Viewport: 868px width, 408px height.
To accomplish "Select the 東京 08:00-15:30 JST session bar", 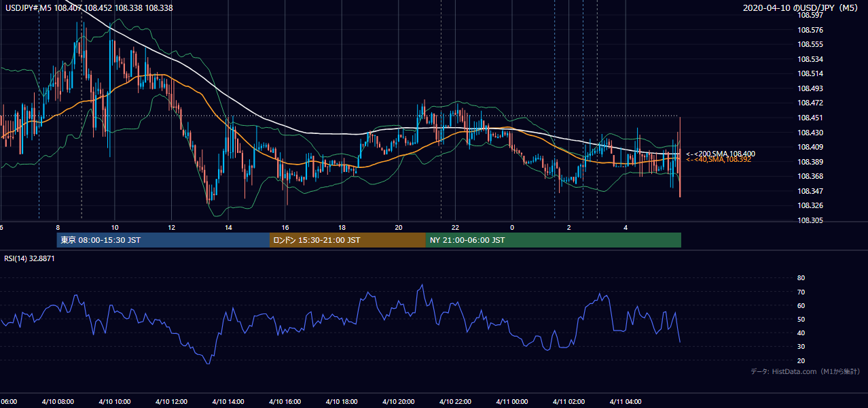I will (x=163, y=240).
